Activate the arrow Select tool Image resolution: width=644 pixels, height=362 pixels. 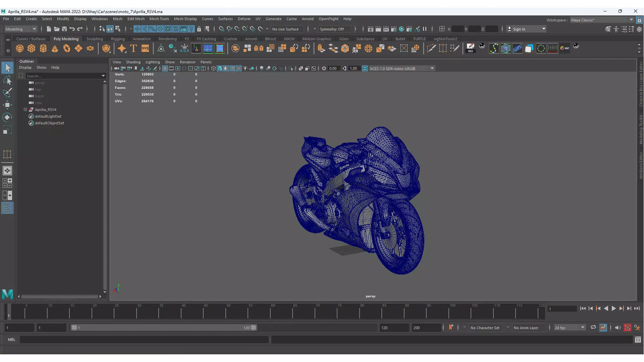(7, 68)
